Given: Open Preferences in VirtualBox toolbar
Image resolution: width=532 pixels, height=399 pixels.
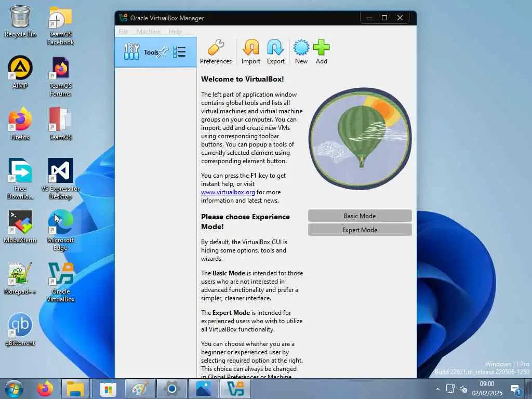Looking at the screenshot, I should 216,51.
